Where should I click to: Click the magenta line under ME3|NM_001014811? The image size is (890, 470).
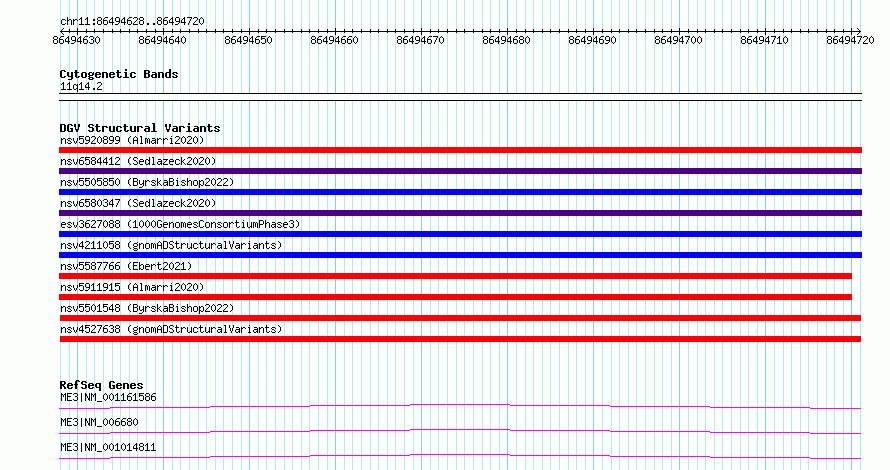[460, 456]
